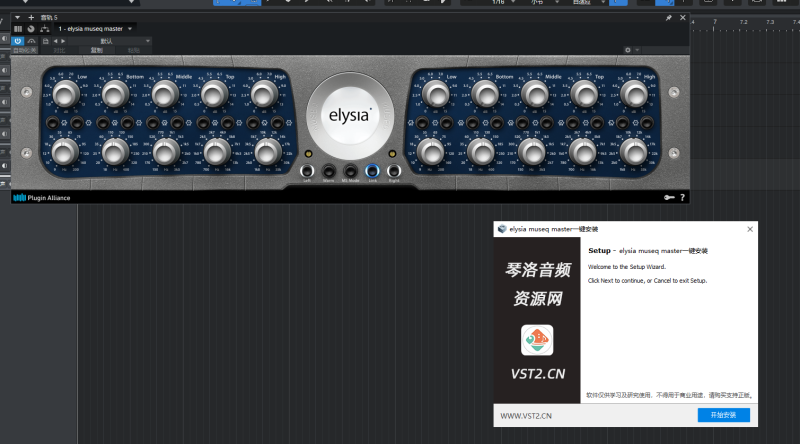Click the 复制 copy button
The width and height of the screenshot is (800, 444).
tap(97, 49)
